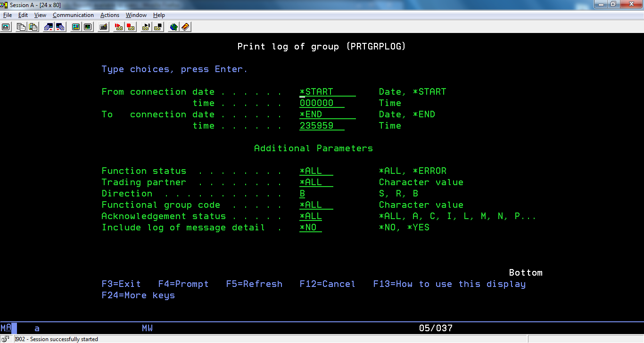Click the 'Additional Parameters' heading
Image resolution: width=644 pixels, height=343 pixels.
pos(314,148)
